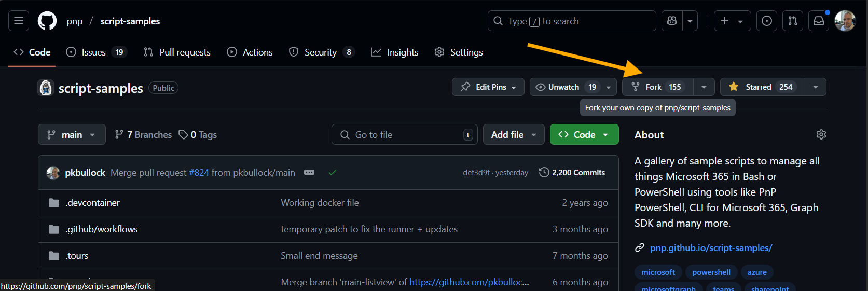Viewport: 868px width, 291px height.
Task: Switch to the Issues tab
Action: tap(97, 52)
